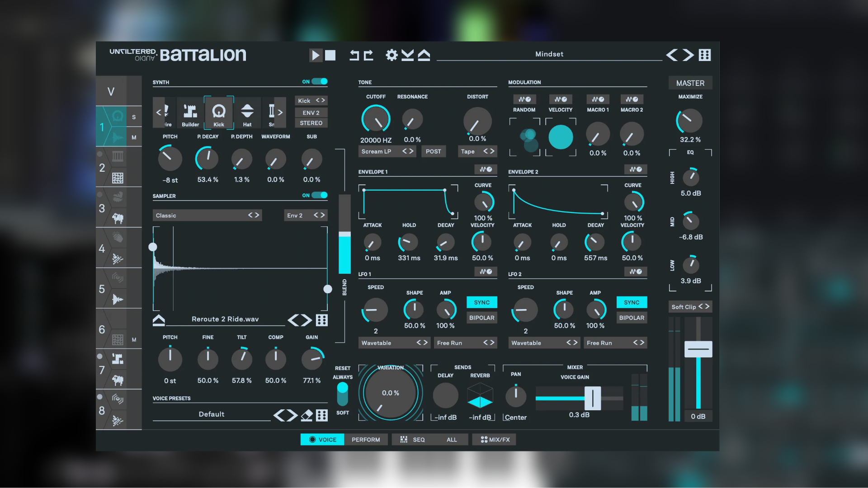Select the Hat synth engine icon

coord(247,113)
